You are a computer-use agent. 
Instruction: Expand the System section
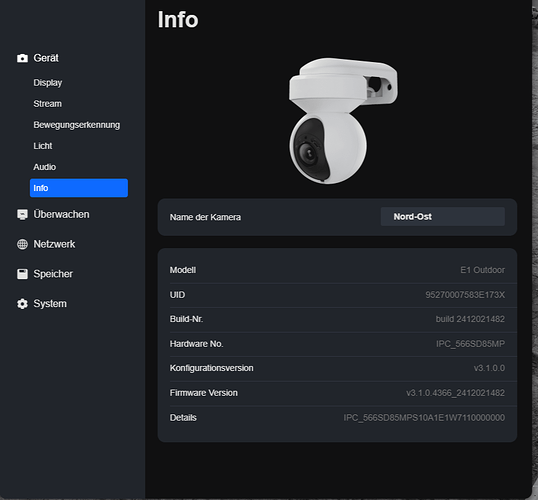50,304
